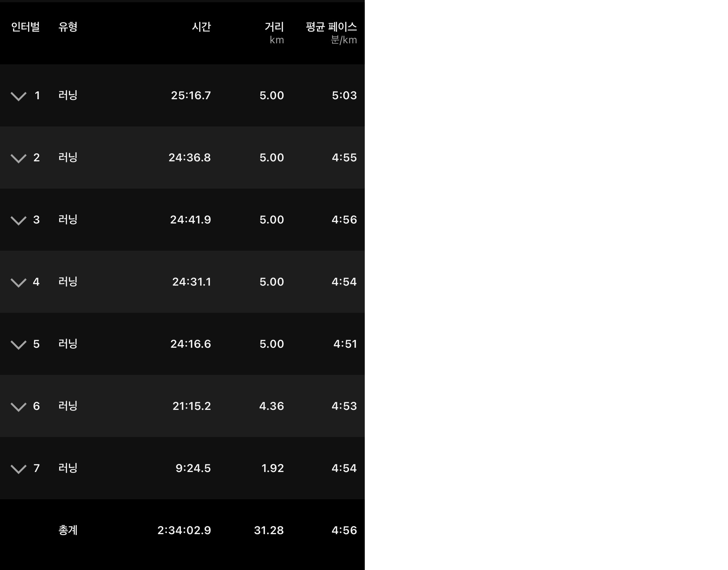Expand interval 7 chevron
The height and width of the screenshot is (570, 728).
pos(18,469)
